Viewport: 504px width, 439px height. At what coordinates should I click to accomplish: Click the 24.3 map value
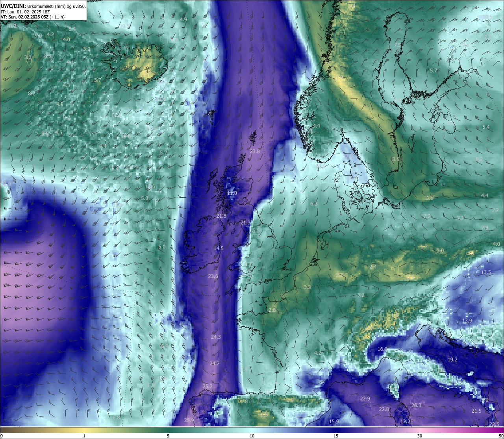216,337
